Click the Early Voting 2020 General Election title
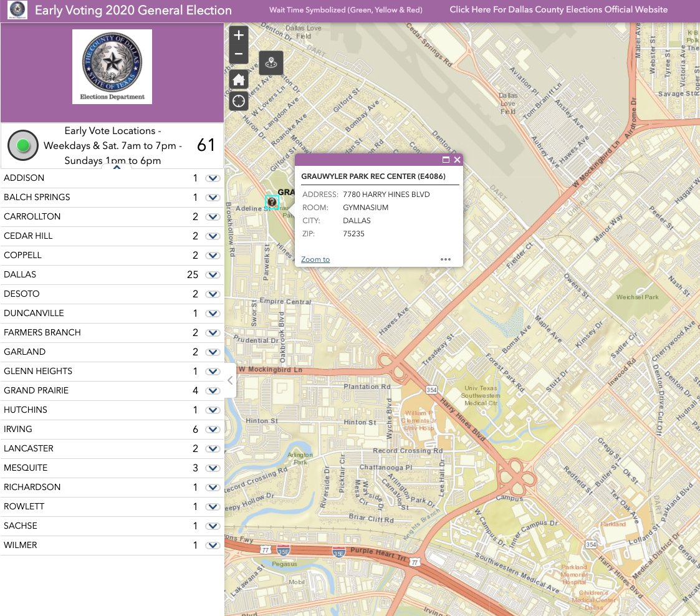The width and height of the screenshot is (700, 616). (x=133, y=10)
